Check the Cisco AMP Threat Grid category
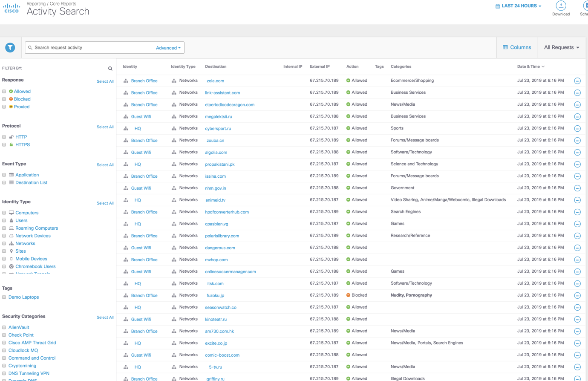Image resolution: width=588 pixels, height=381 pixels. (4, 343)
